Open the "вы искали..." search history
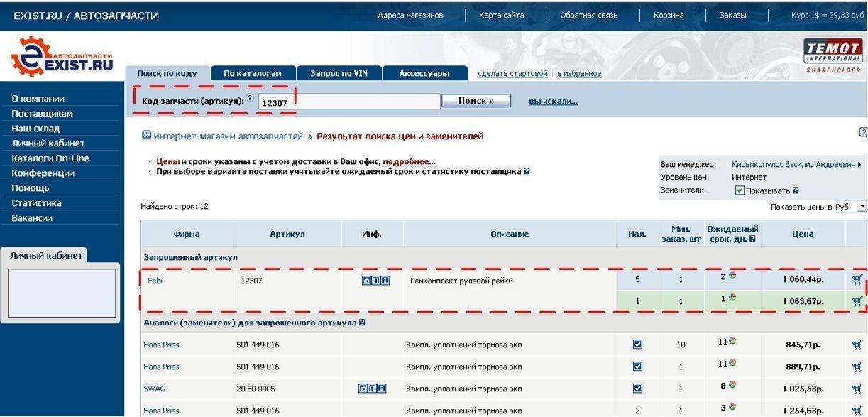 coord(553,102)
